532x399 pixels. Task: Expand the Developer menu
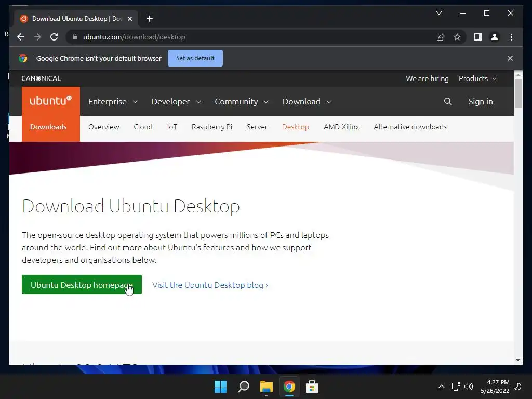(x=176, y=101)
